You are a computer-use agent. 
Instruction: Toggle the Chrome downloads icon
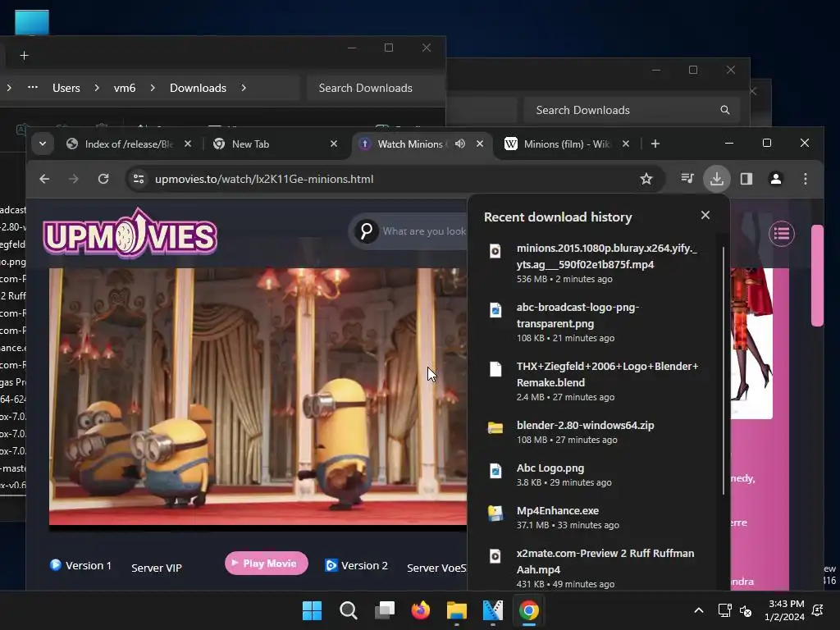(x=717, y=178)
